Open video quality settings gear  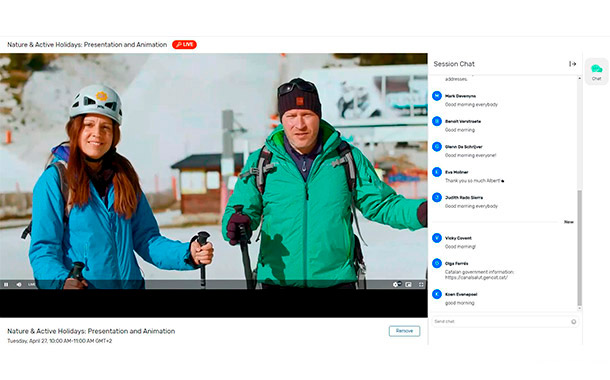pyautogui.click(x=396, y=285)
